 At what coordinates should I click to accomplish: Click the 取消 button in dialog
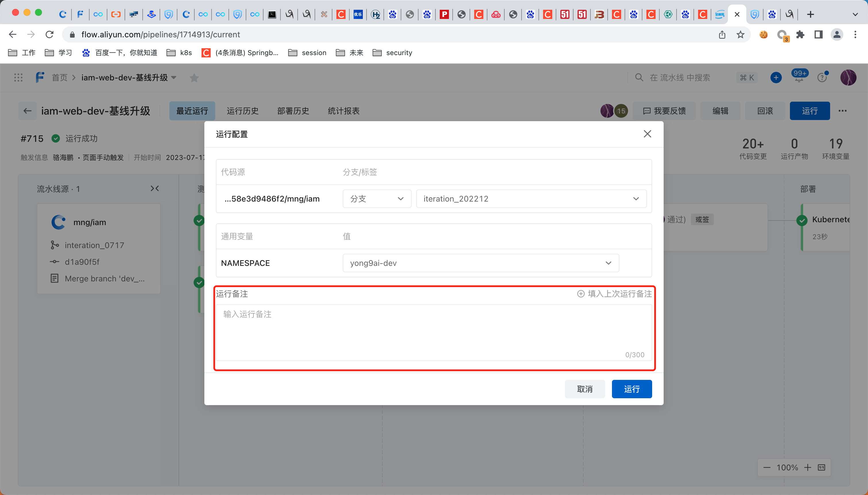[x=585, y=389]
